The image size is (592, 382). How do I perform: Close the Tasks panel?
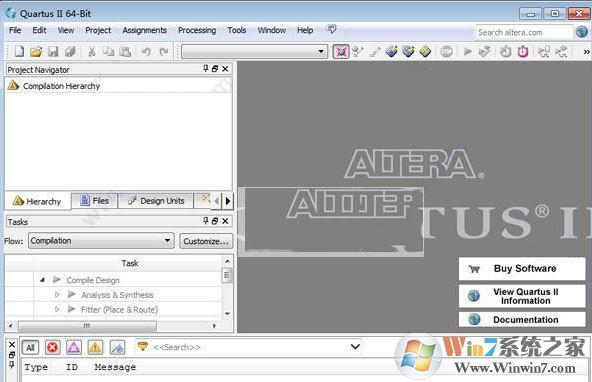click(225, 221)
